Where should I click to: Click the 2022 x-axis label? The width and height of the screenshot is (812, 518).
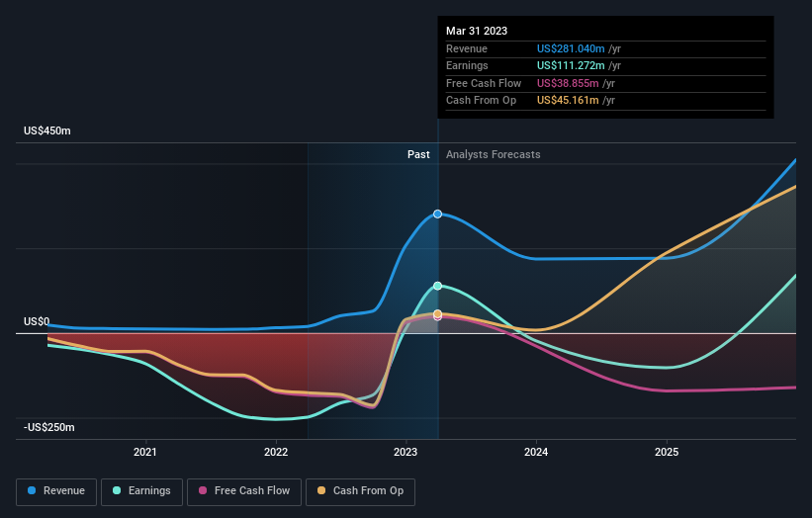tap(276, 452)
